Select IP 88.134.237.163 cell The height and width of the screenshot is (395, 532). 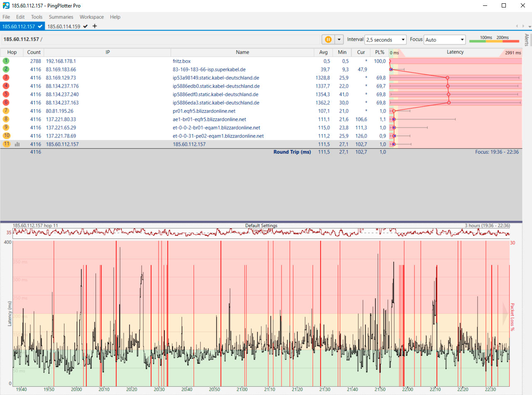62,103
